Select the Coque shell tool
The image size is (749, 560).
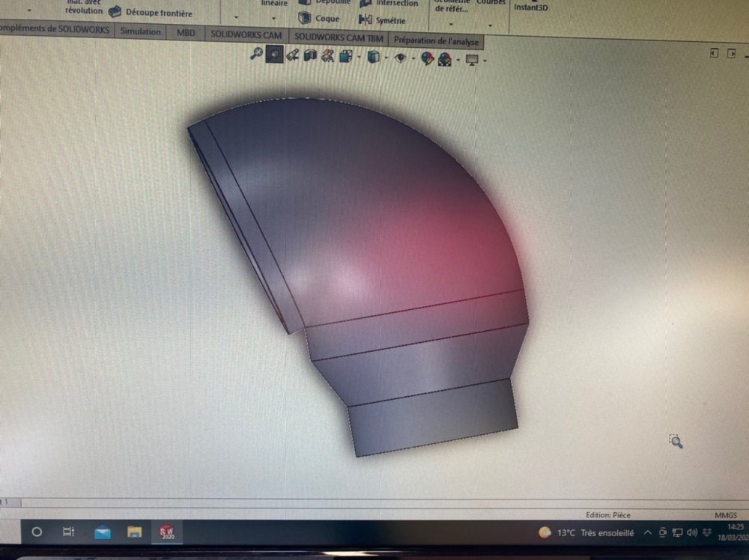tap(320, 19)
